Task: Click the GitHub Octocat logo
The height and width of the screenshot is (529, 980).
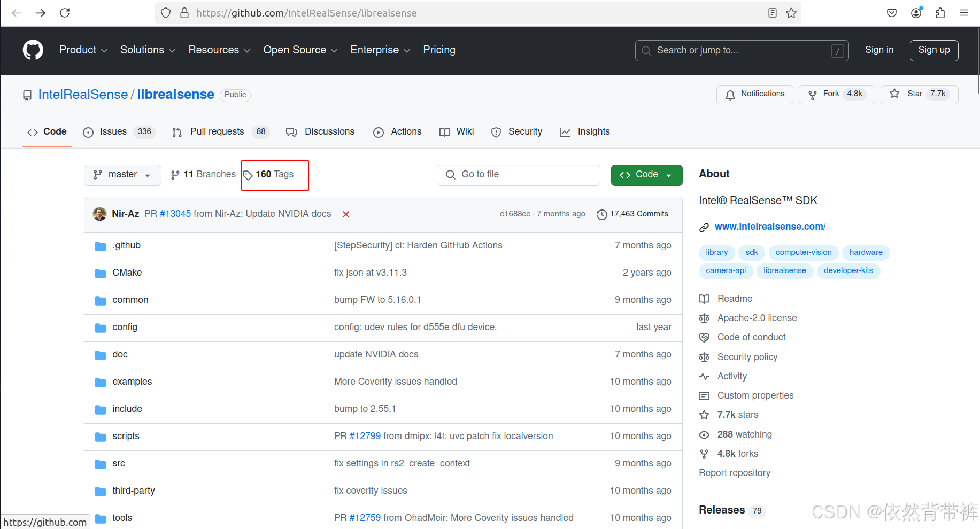Action: (x=33, y=50)
